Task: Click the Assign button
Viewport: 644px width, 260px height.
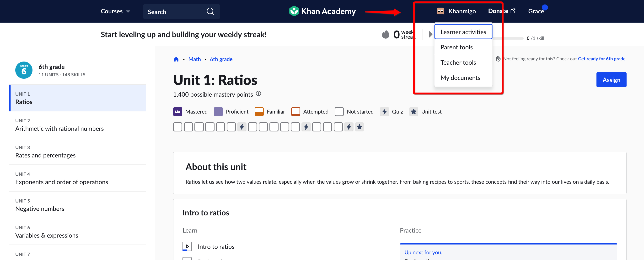Action: pos(611,79)
